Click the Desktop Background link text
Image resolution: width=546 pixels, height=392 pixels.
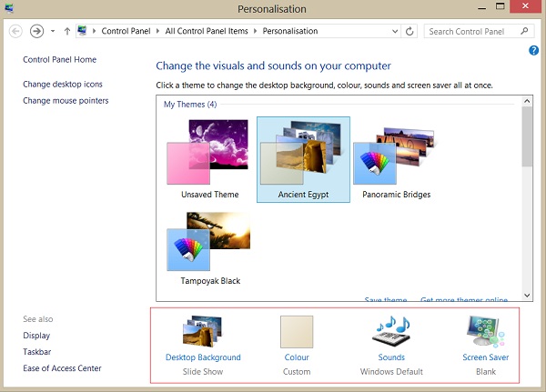(203, 357)
